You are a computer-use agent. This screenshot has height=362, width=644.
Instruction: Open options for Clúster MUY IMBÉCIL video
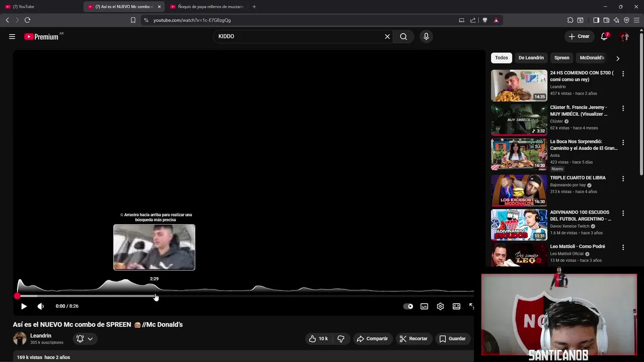click(623, 109)
